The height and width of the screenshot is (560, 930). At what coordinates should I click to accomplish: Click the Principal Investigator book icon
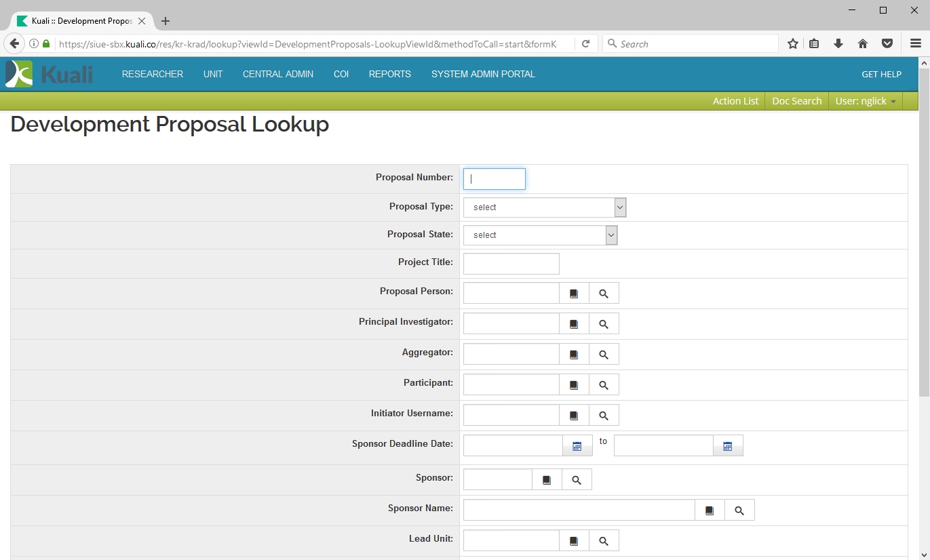point(574,324)
